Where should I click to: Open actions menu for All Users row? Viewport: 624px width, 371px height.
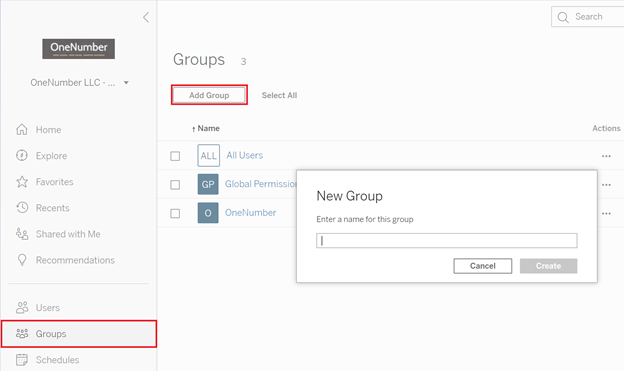[606, 156]
